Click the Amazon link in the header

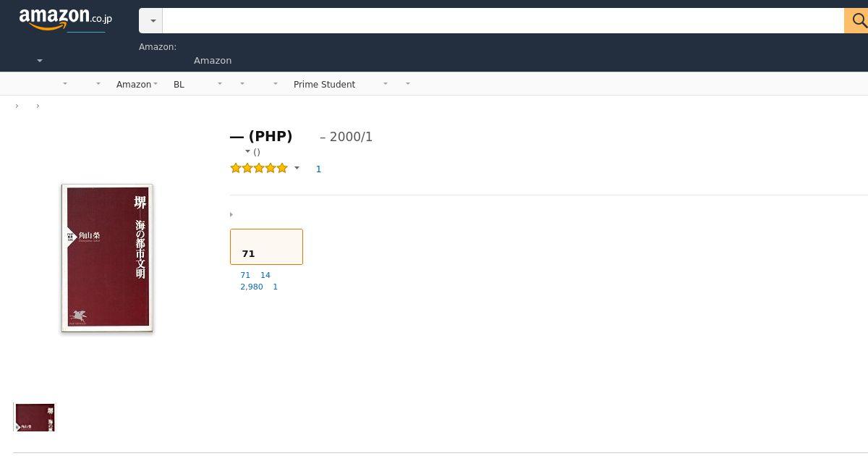point(213,61)
